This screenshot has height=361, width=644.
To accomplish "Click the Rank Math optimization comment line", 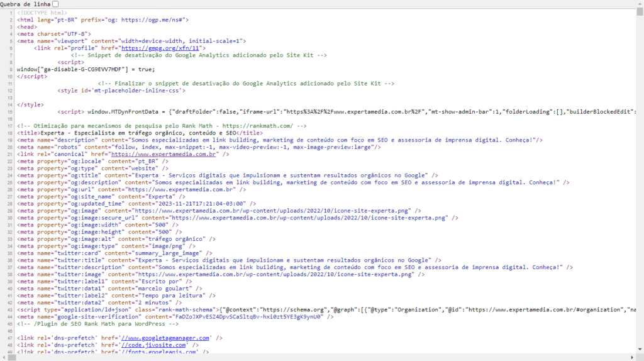I will tap(162, 126).
